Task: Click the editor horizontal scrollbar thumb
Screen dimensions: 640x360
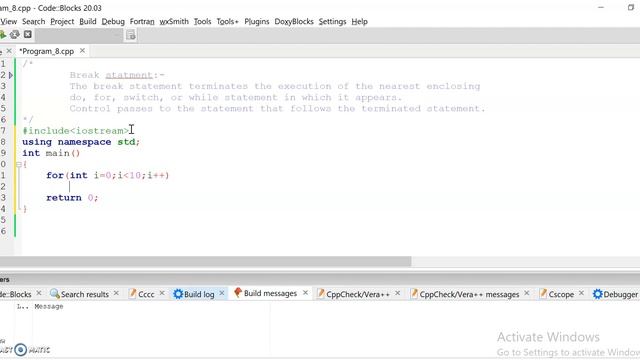Action: [x=206, y=261]
